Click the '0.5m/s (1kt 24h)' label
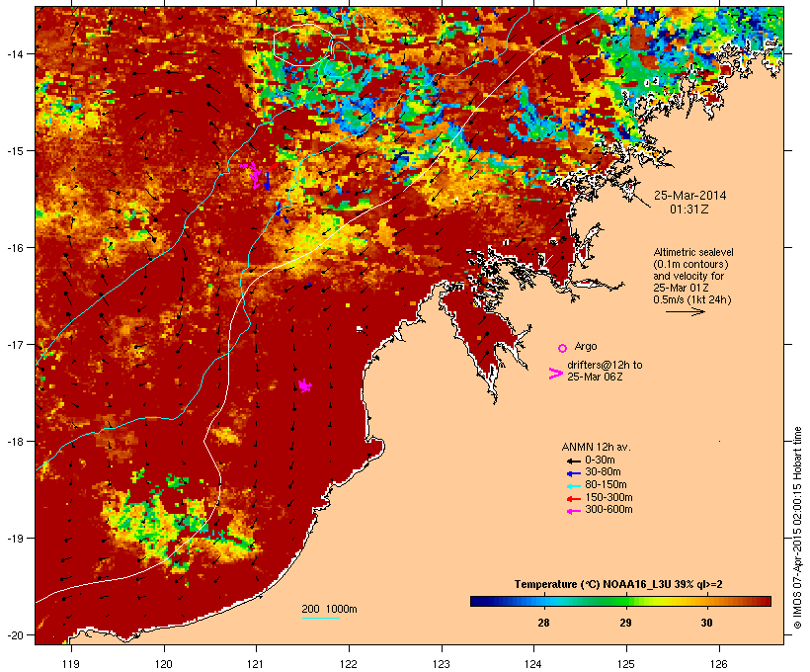This screenshot has height=672, width=810. (x=692, y=299)
